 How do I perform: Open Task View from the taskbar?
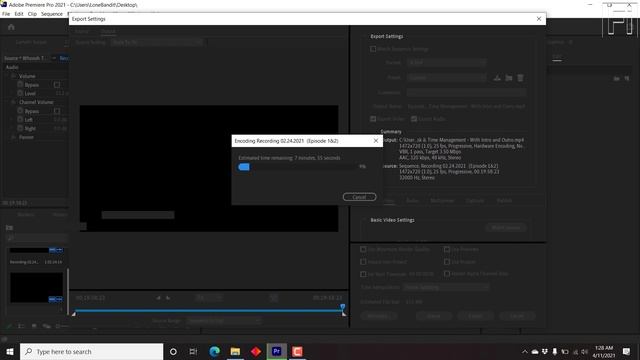click(193, 351)
